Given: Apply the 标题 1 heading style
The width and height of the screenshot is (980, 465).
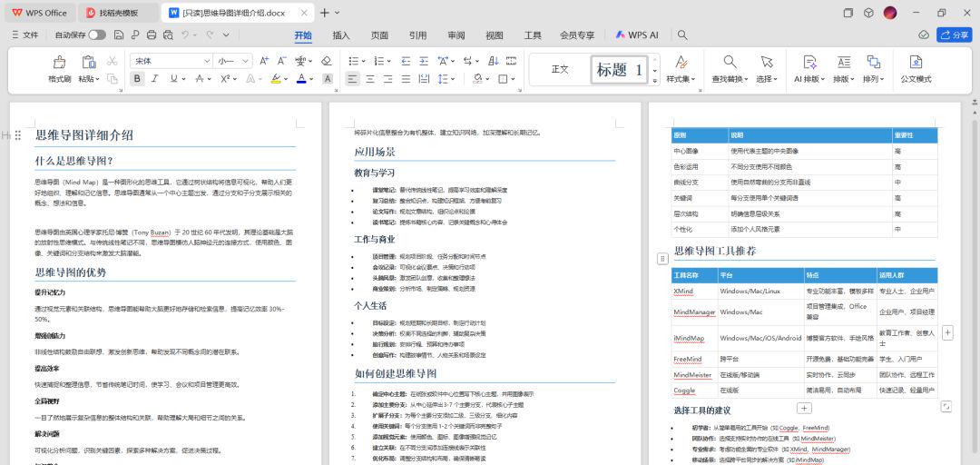Looking at the screenshot, I should click(620, 69).
